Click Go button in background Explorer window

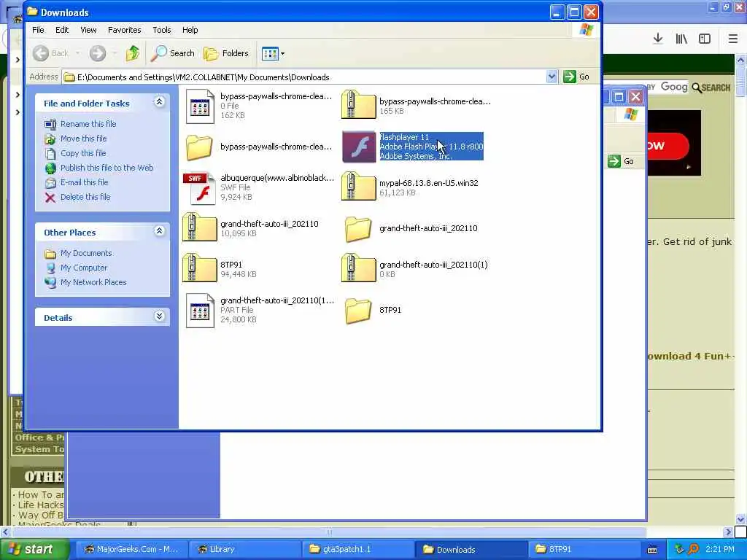tap(622, 161)
